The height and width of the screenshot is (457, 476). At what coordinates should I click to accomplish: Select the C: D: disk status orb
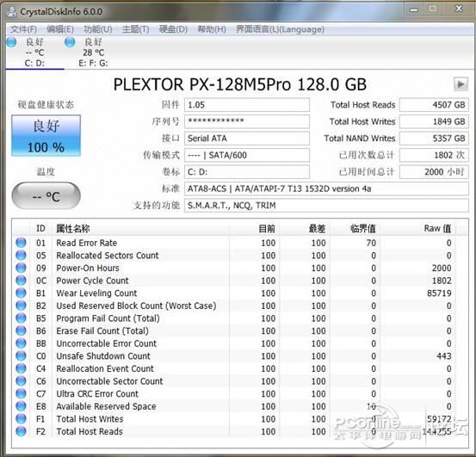pyautogui.click(x=11, y=42)
